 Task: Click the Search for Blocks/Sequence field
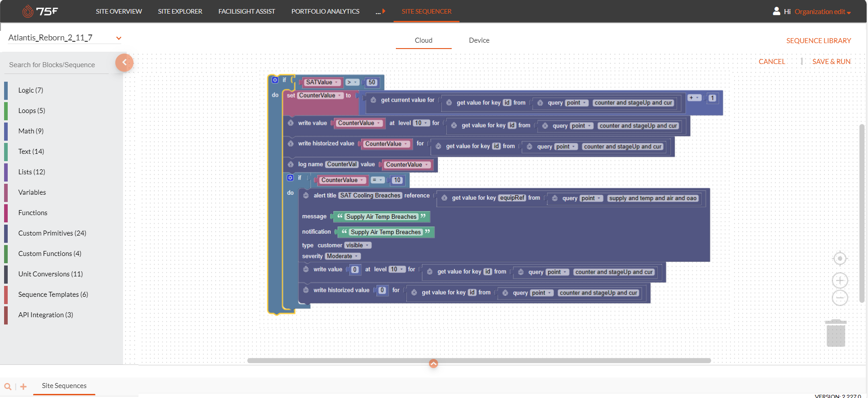point(57,65)
